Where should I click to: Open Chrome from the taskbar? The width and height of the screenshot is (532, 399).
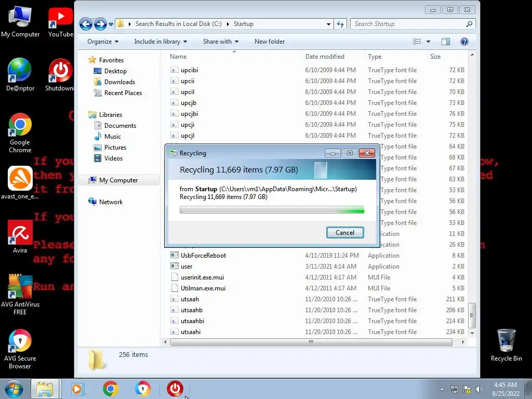[x=110, y=389]
